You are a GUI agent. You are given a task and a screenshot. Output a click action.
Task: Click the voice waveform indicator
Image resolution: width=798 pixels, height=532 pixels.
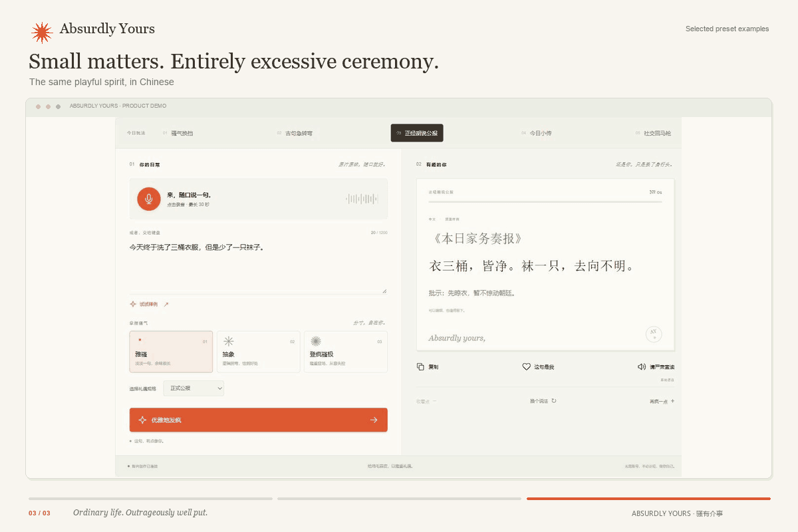(x=362, y=199)
